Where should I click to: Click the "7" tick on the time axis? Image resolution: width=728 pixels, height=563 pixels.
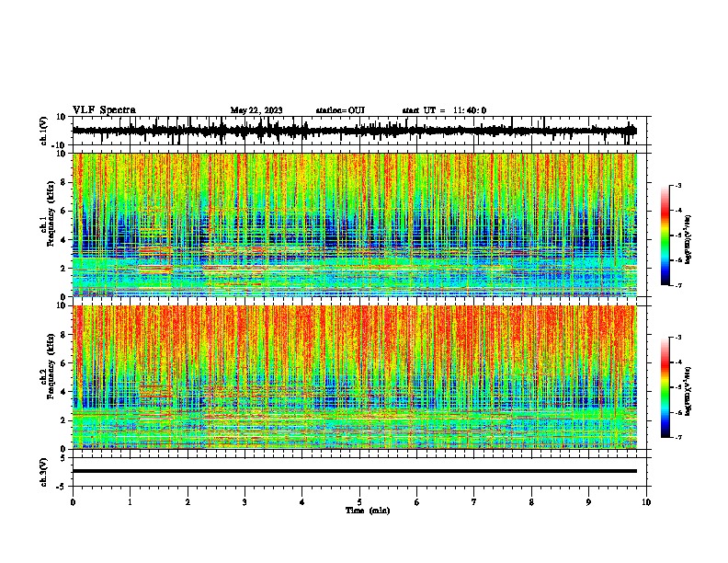[x=474, y=502]
